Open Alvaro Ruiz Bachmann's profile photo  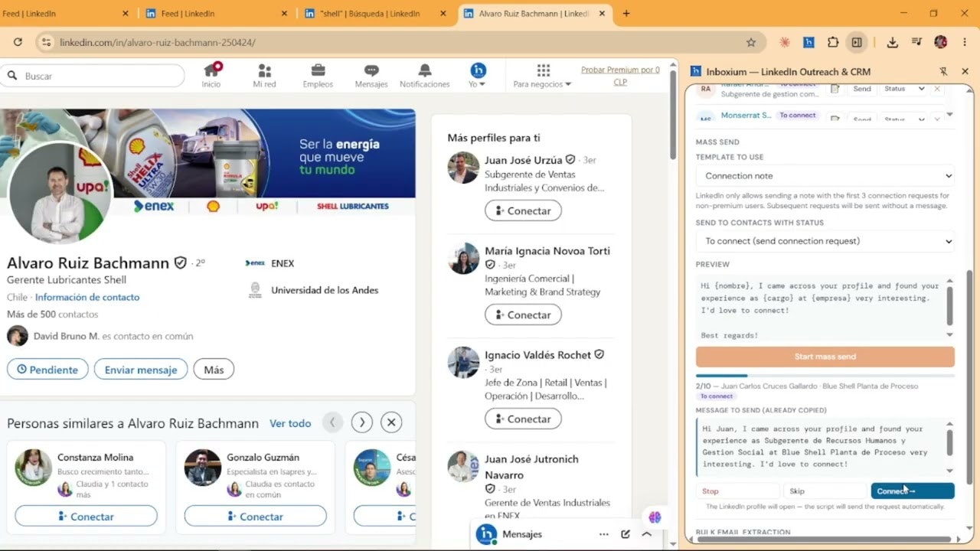click(60, 194)
